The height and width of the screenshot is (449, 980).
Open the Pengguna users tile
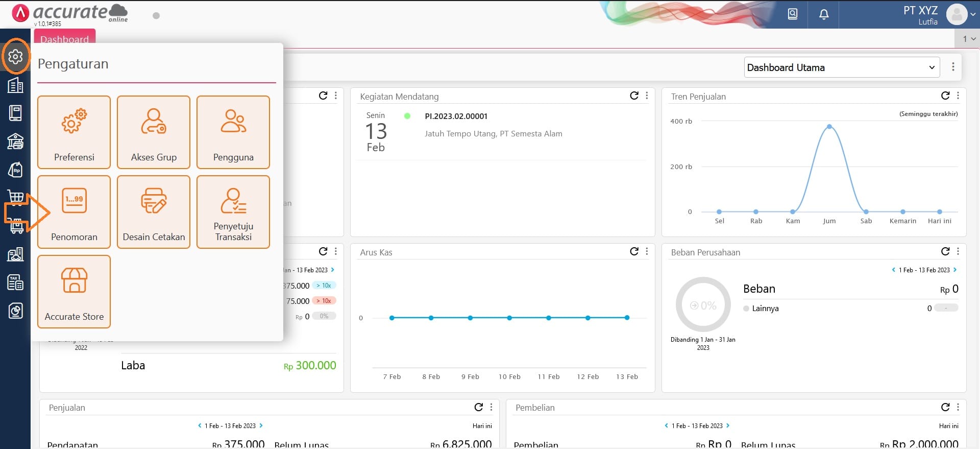[233, 132]
